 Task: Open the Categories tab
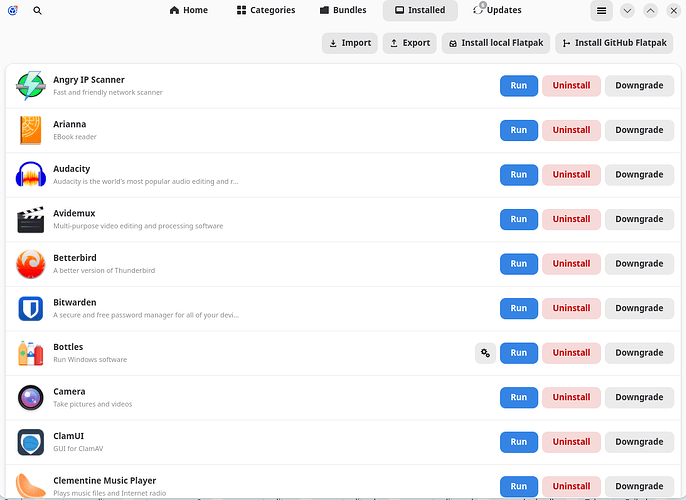[266, 10]
